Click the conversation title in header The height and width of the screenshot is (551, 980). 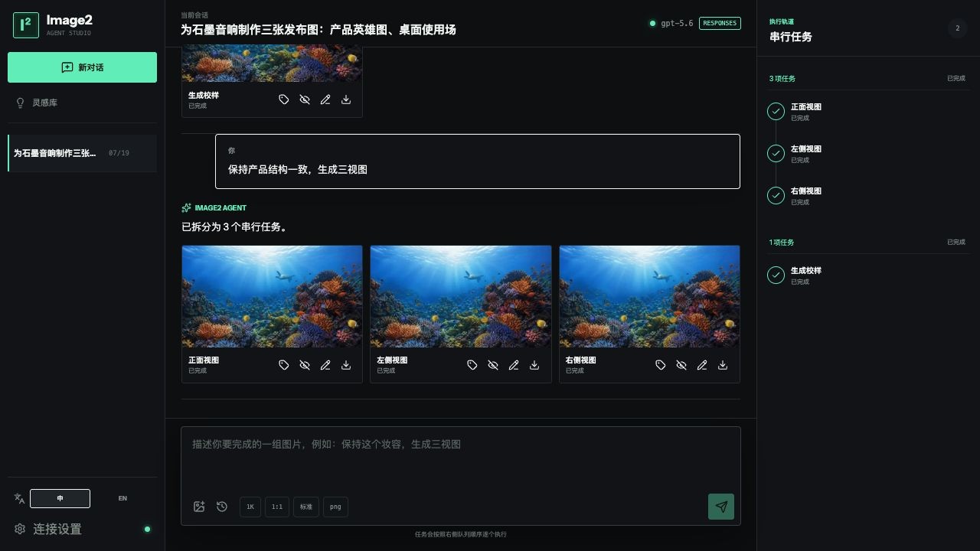tap(318, 30)
